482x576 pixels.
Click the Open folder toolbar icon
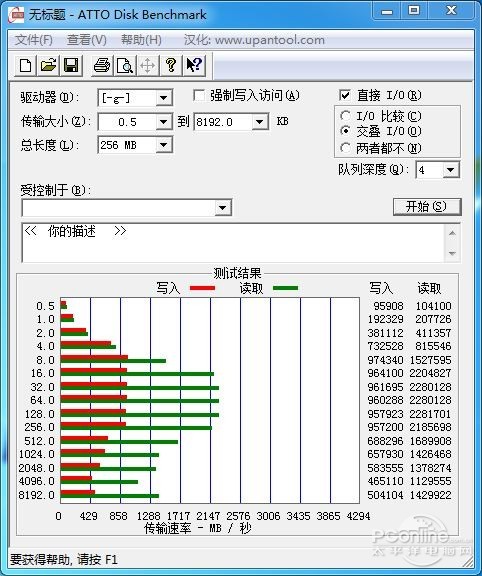(x=48, y=66)
